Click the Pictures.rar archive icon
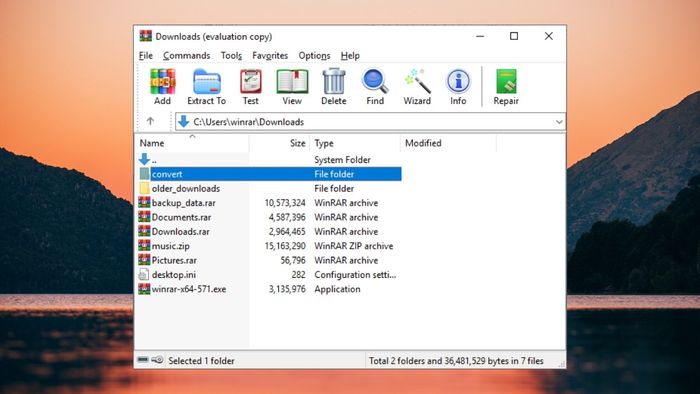The width and height of the screenshot is (700, 394). (x=144, y=259)
